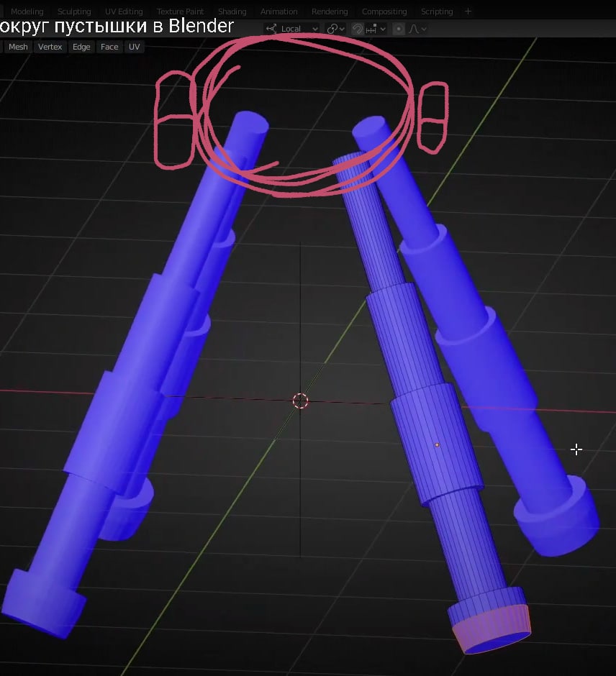Open the proportional falloff curve dropdown
The image size is (616, 676).
click(x=418, y=29)
